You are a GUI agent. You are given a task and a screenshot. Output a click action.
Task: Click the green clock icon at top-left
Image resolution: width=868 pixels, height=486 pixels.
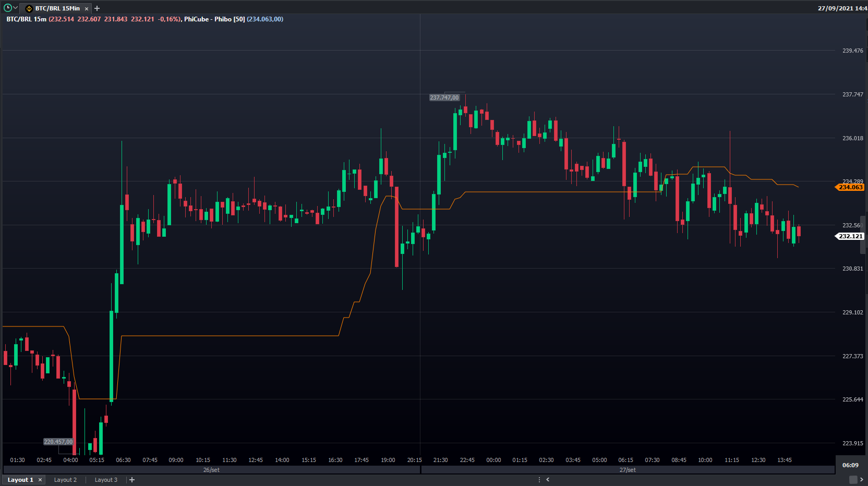tap(8, 8)
